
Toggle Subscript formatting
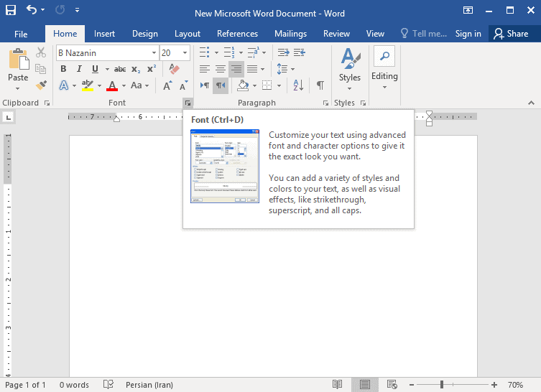click(x=136, y=69)
